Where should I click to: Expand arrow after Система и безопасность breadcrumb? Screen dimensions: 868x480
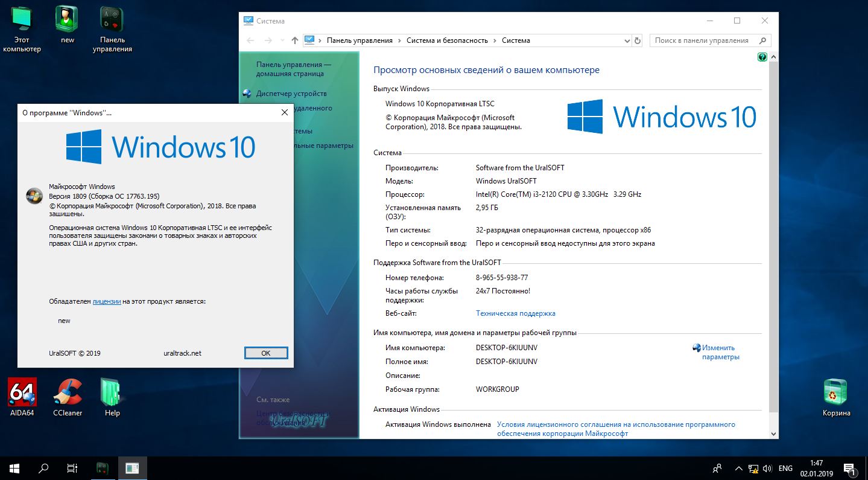tap(495, 40)
